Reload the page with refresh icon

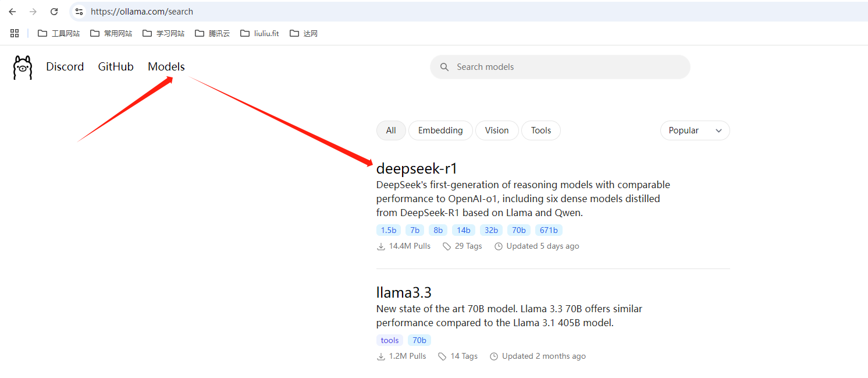click(54, 12)
